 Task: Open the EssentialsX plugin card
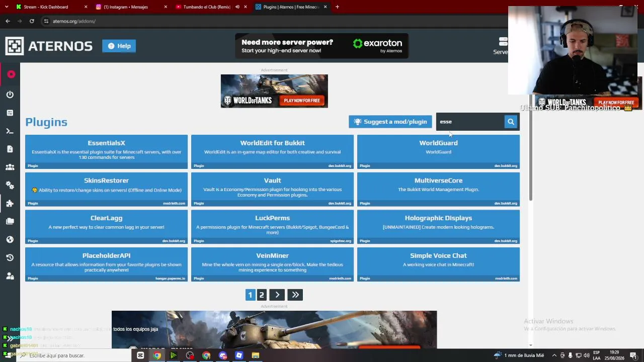106,152
